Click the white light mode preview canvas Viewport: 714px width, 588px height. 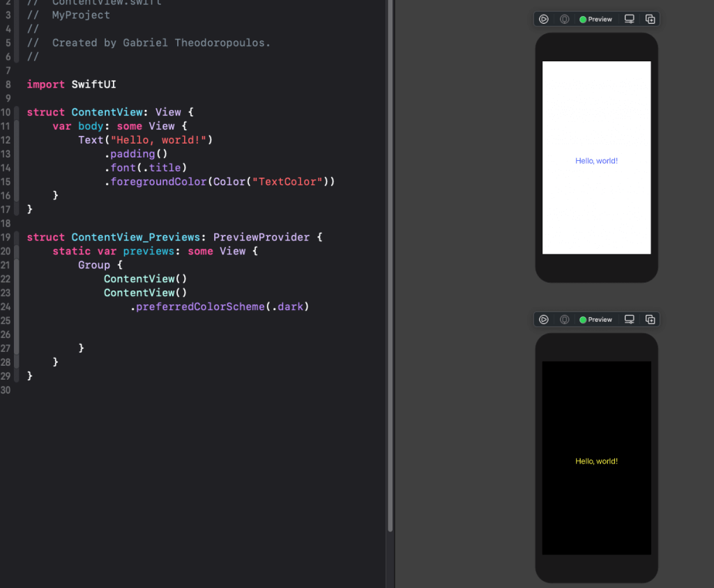(596, 105)
